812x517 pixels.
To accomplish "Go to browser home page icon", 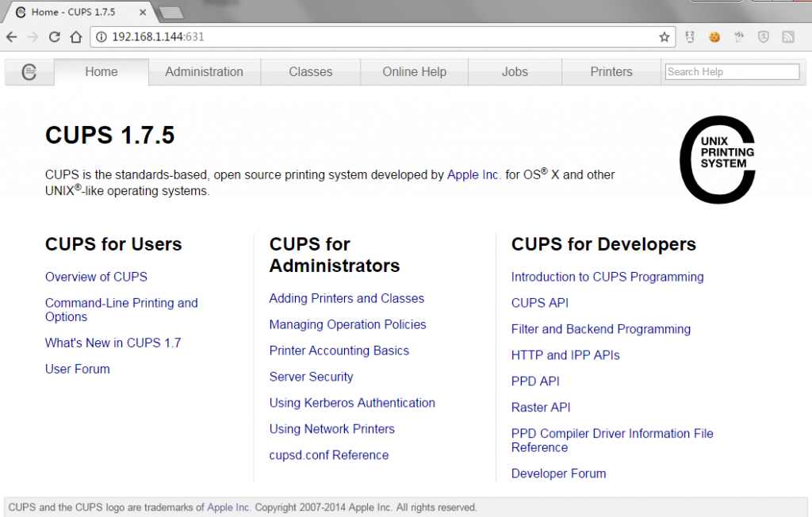I will tap(76, 36).
